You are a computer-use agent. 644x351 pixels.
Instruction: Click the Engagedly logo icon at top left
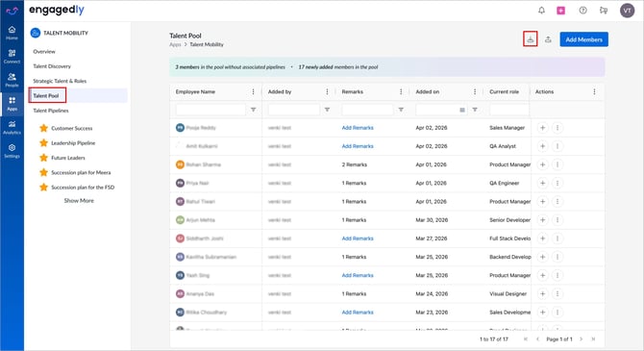pyautogui.click(x=12, y=11)
